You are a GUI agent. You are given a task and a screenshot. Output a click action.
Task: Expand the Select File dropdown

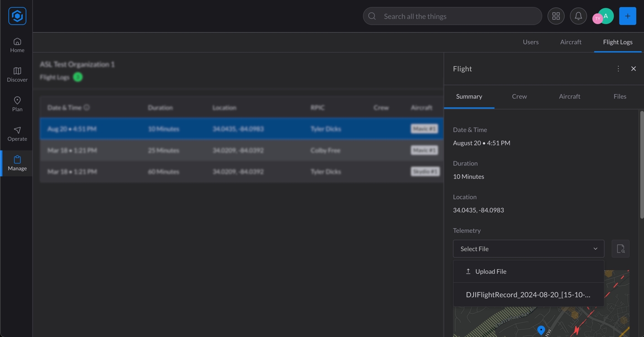pos(528,249)
